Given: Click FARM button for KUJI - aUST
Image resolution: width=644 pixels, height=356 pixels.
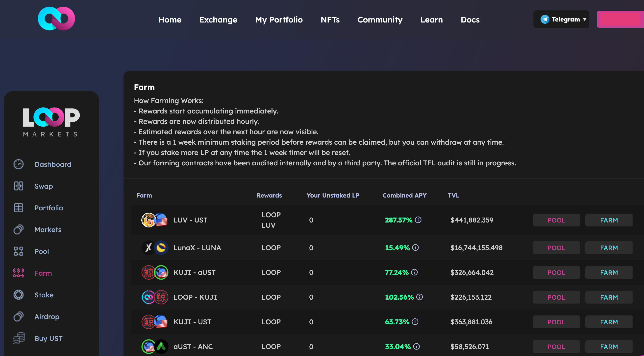Looking at the screenshot, I should 609,272.
